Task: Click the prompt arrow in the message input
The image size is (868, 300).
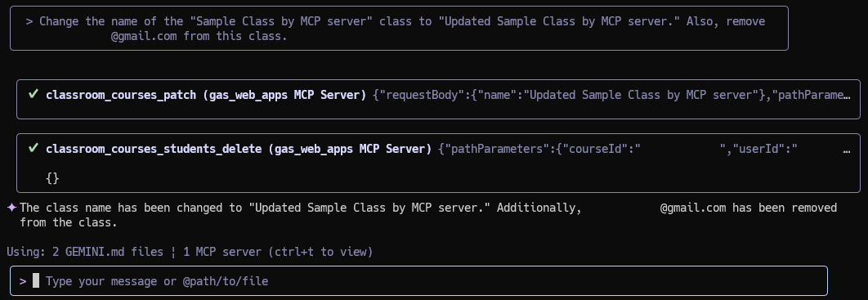Action: tap(23, 281)
